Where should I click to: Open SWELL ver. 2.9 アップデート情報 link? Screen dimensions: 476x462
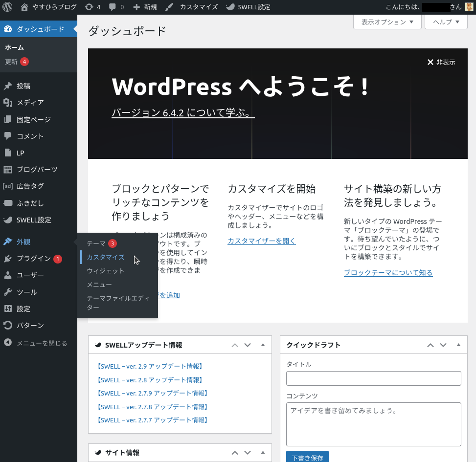pos(150,367)
